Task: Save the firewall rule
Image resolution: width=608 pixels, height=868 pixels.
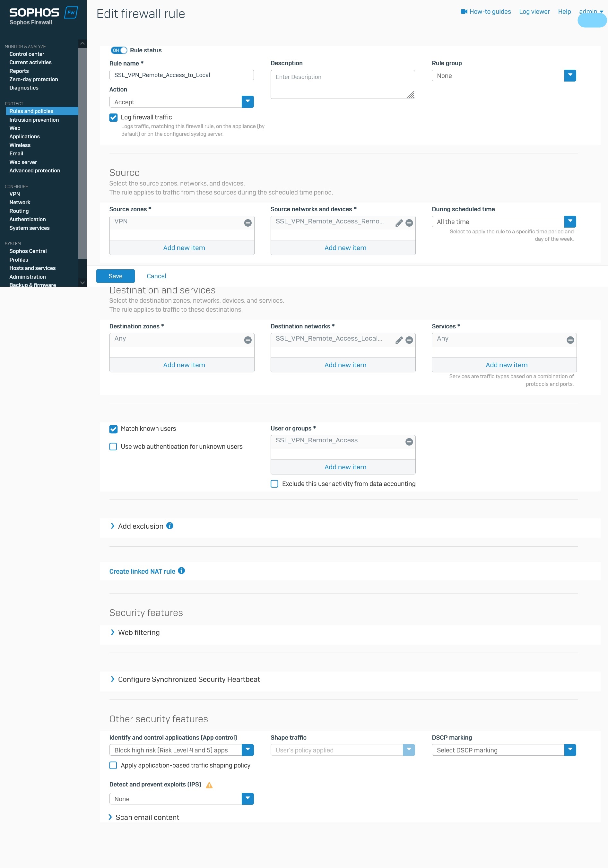Action: (x=115, y=276)
